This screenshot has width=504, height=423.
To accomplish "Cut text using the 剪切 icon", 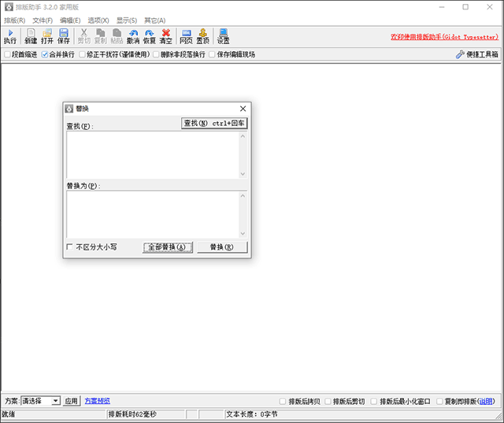I will (84, 36).
